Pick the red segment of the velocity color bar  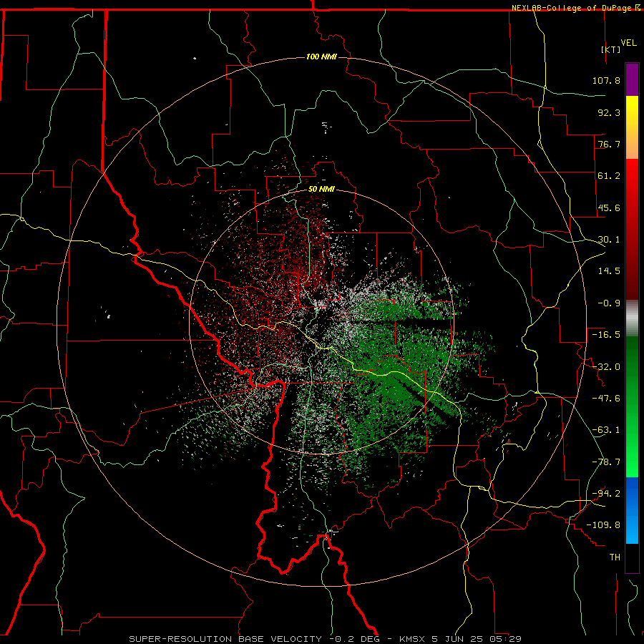coord(632,229)
